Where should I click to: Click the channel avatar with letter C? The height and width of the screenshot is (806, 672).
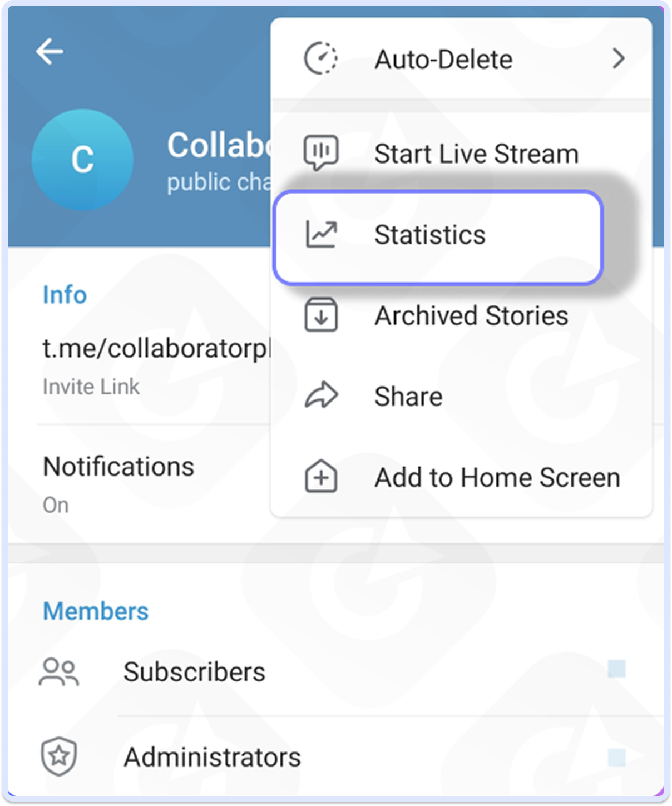pyautogui.click(x=82, y=160)
